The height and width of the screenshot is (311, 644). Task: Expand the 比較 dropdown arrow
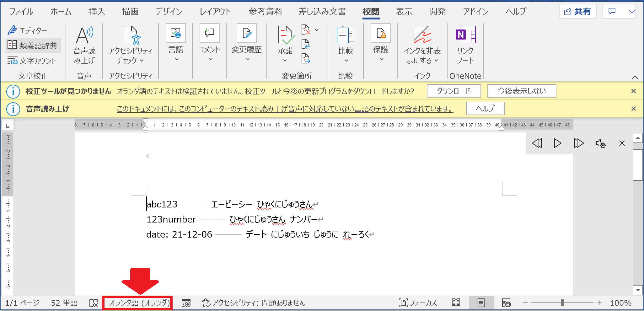[346, 61]
